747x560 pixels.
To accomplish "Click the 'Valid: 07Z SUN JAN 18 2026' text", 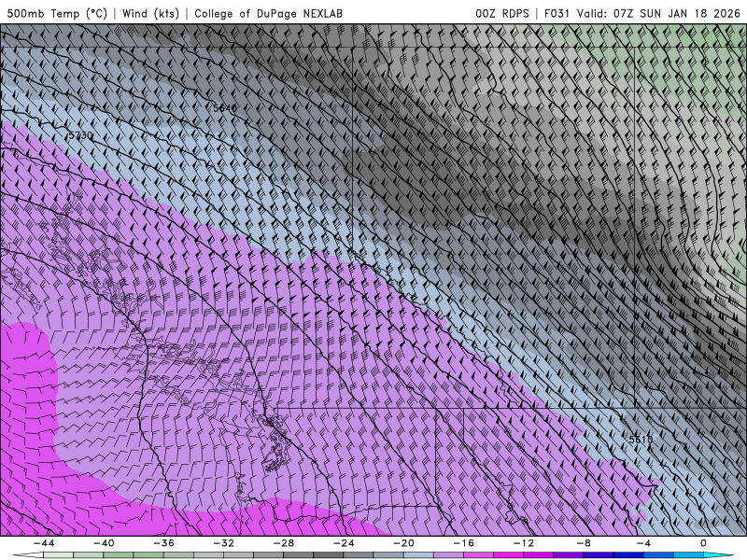I will point(658,13).
